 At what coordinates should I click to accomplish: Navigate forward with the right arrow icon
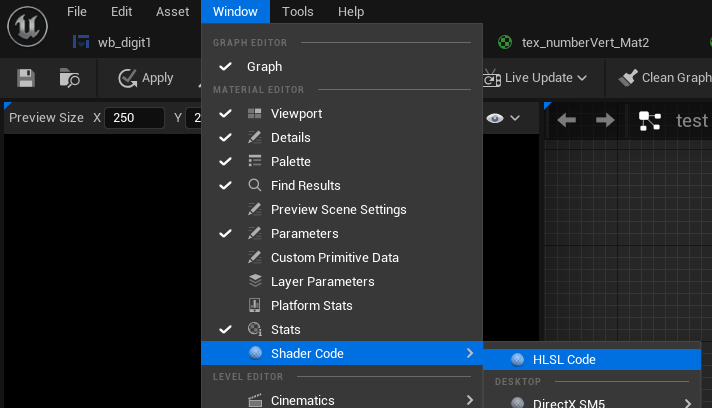coord(605,121)
